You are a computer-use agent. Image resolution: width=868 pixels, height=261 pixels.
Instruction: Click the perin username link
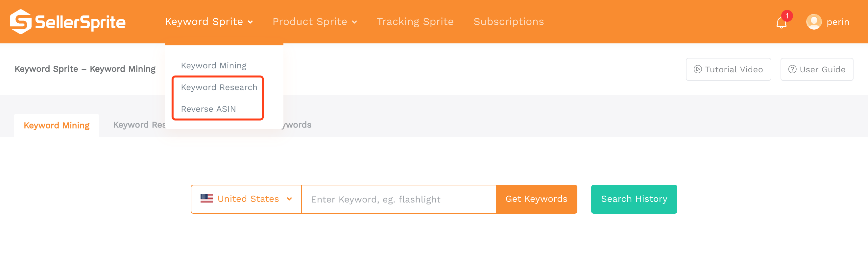(x=838, y=22)
